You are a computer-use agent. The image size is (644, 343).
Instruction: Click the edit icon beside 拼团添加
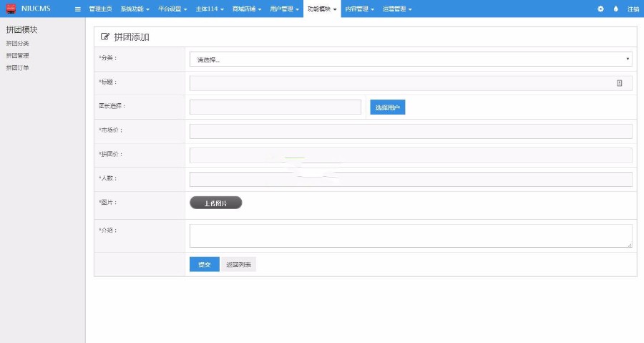pyautogui.click(x=105, y=37)
